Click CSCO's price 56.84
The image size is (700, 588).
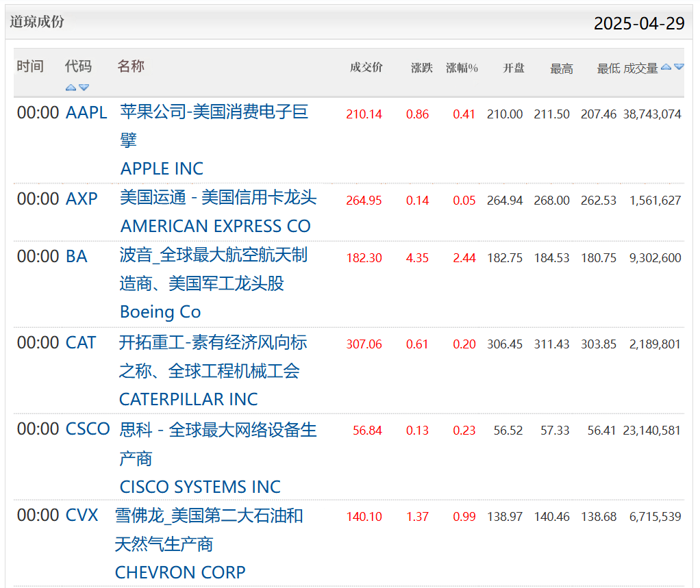click(x=367, y=430)
